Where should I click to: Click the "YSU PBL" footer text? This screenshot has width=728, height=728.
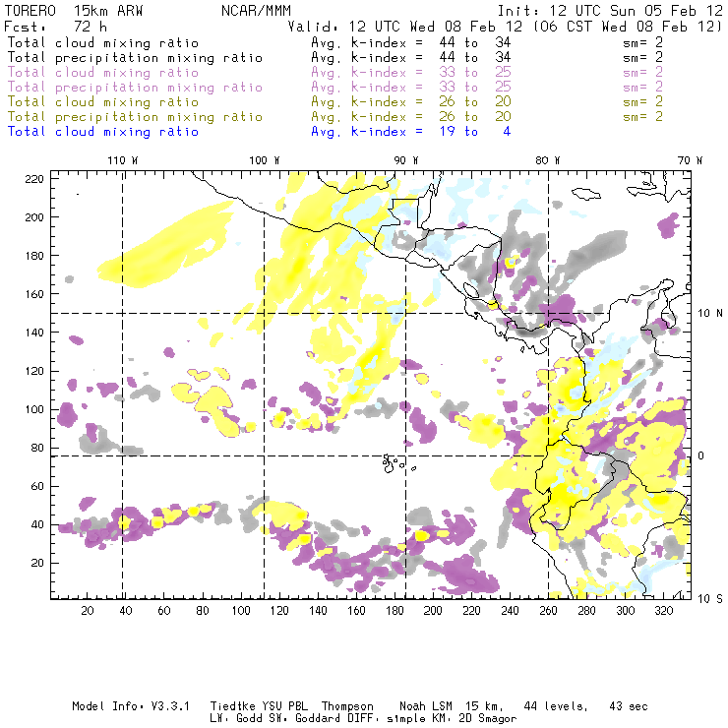(284, 706)
